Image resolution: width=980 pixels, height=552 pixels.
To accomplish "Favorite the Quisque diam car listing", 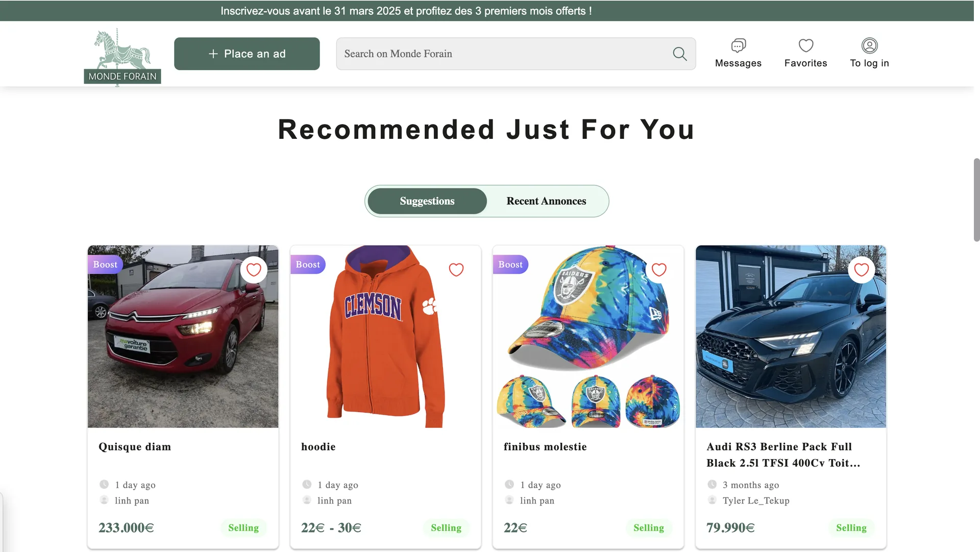I will coord(254,270).
